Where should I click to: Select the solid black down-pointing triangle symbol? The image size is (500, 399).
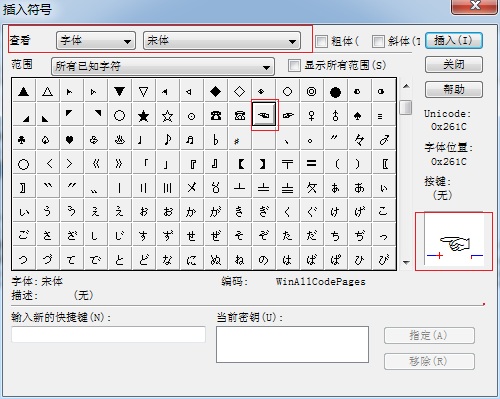[119, 91]
